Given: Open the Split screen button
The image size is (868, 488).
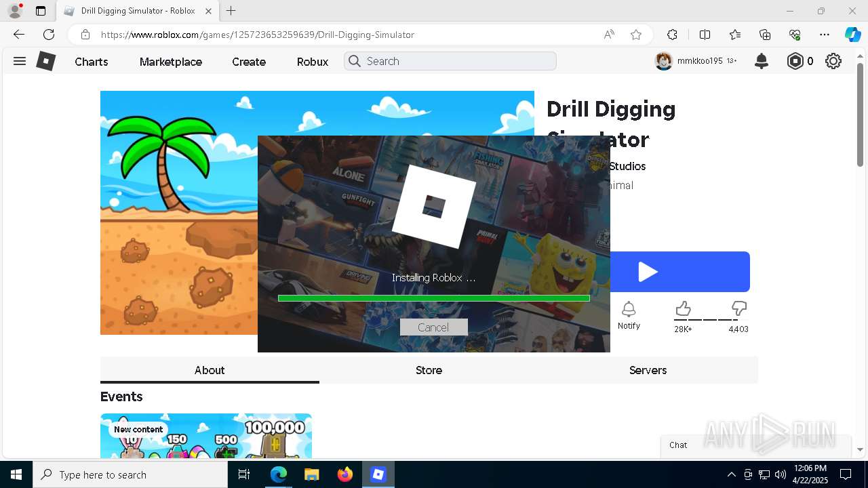Looking at the screenshot, I should pos(705,35).
